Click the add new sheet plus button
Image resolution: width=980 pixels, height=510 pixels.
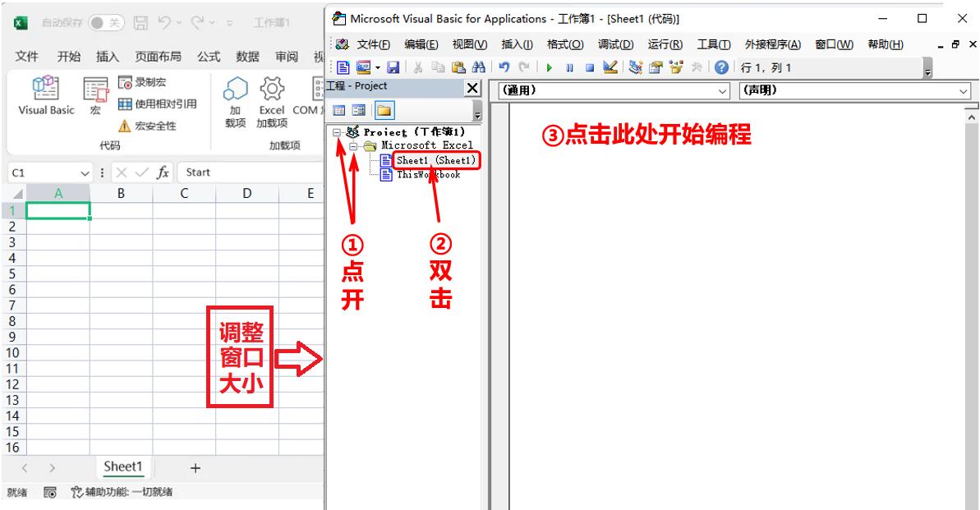pos(195,467)
